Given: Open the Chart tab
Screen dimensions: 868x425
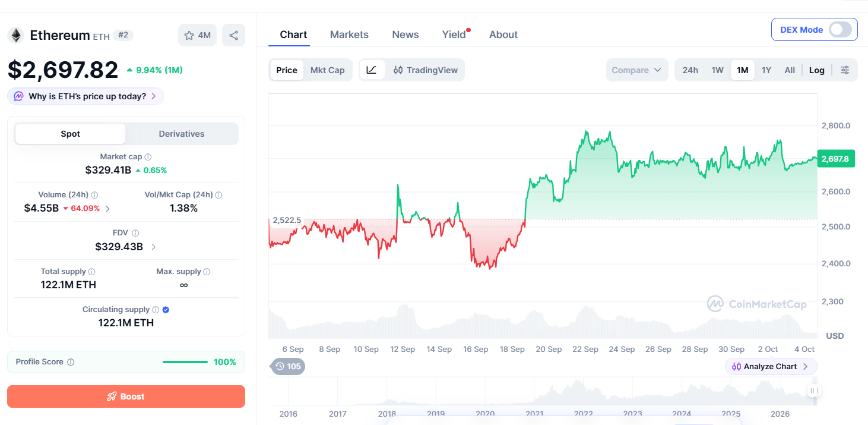Looking at the screenshot, I should click(293, 34).
